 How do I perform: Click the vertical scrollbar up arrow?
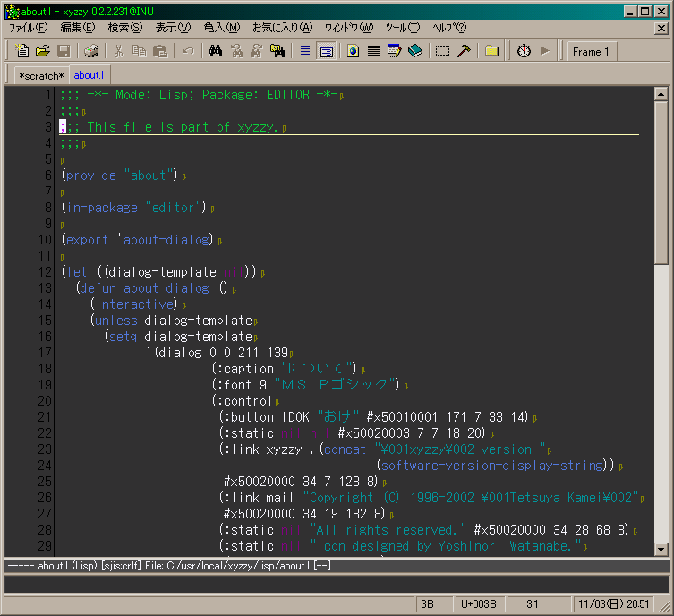coord(661,94)
